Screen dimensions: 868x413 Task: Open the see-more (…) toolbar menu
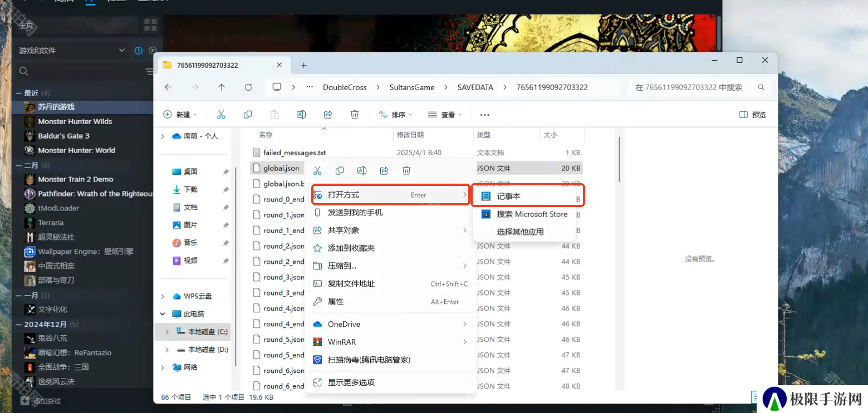coord(484,115)
